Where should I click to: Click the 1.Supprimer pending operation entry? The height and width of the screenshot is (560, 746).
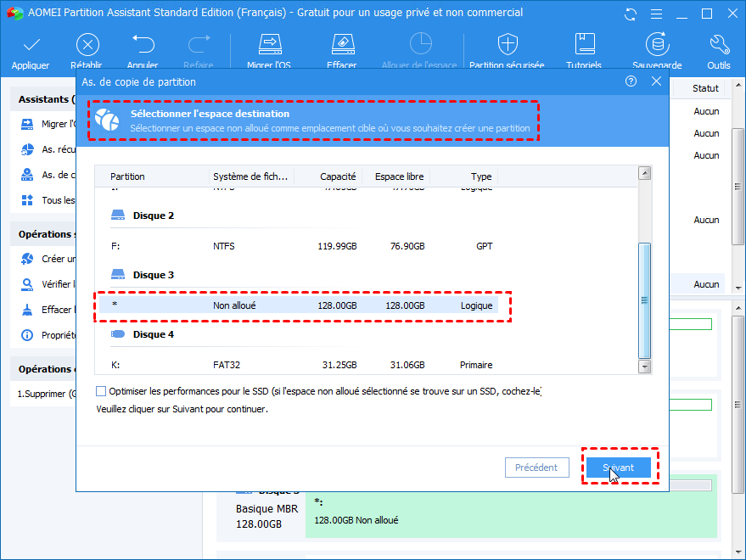pos(46,394)
